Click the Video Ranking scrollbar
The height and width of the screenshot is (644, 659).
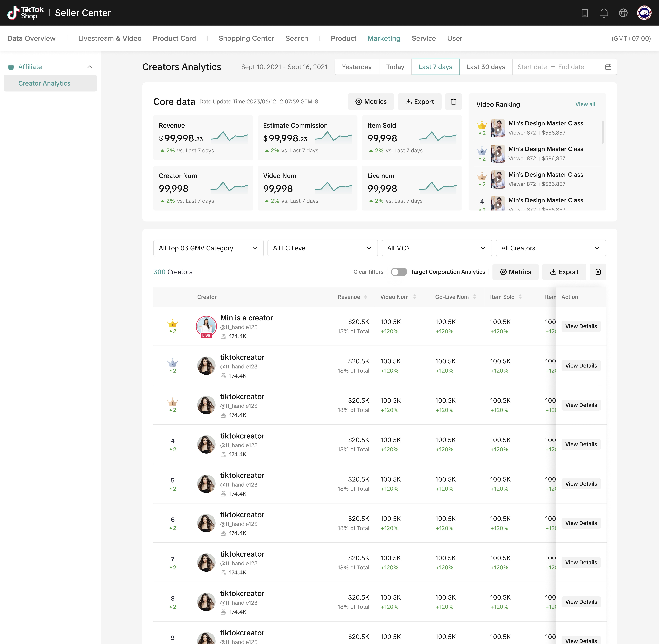click(x=603, y=132)
